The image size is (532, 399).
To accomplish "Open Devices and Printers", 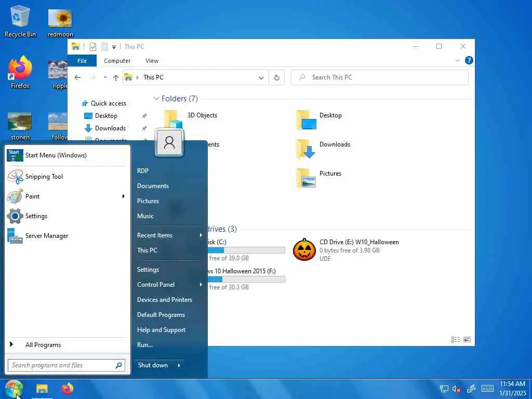I will click(x=165, y=300).
